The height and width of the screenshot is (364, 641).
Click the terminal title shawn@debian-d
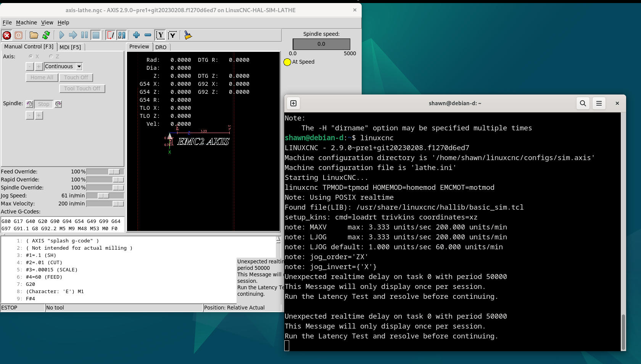455,103
